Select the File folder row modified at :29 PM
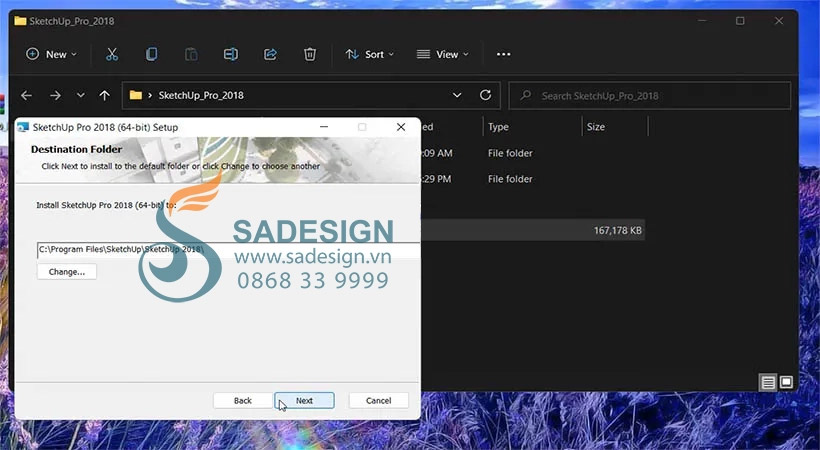The image size is (820, 450). [x=532, y=179]
